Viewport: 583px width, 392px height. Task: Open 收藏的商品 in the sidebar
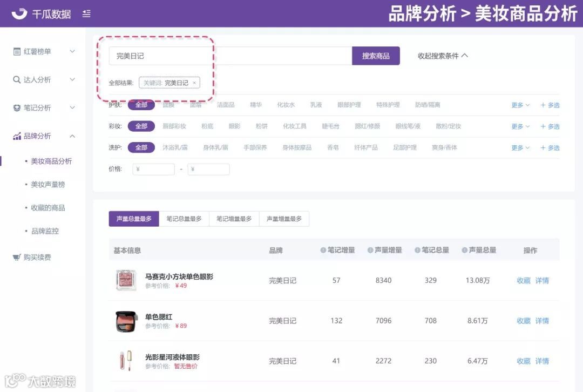point(48,207)
